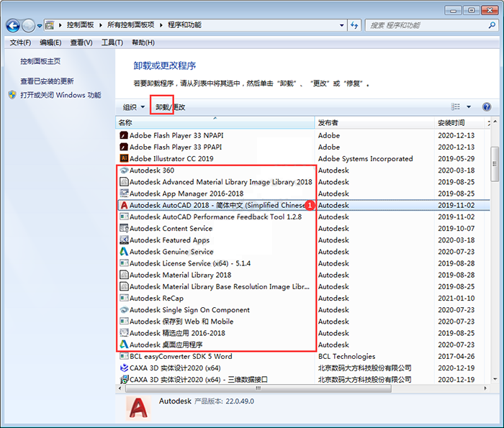Open help with the blue question icon
This screenshot has width=504, height=428.
(487, 106)
